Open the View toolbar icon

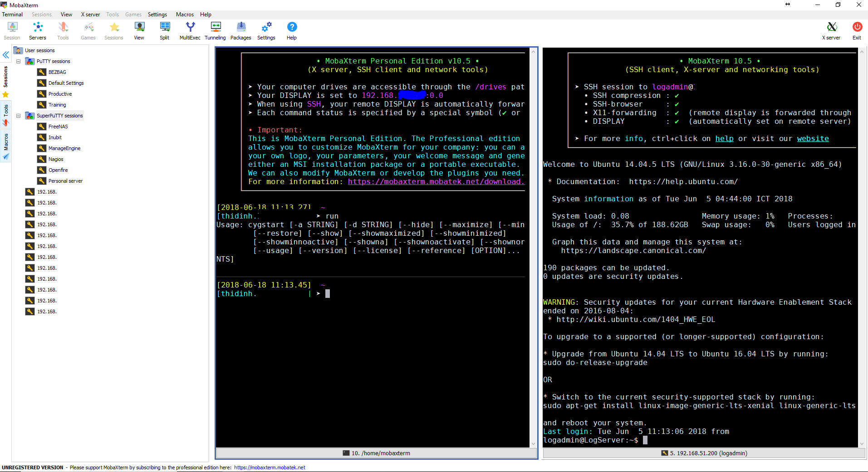pos(139,31)
